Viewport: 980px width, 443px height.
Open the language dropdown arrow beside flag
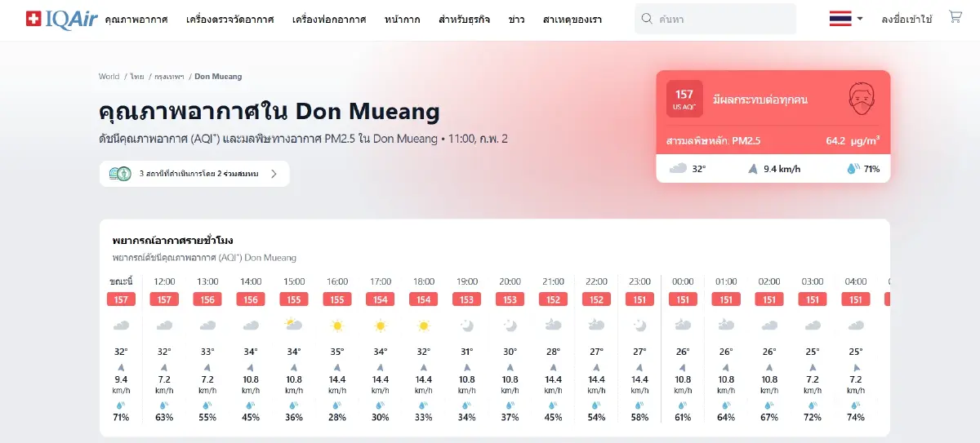tap(860, 19)
